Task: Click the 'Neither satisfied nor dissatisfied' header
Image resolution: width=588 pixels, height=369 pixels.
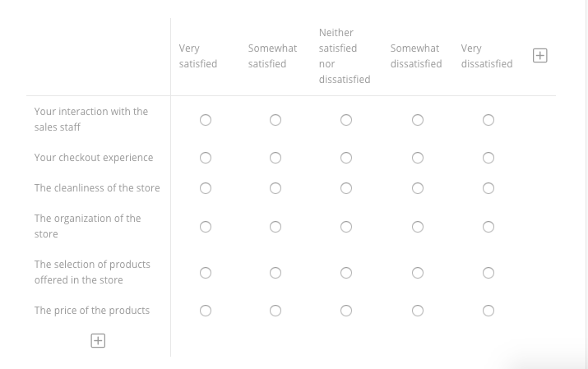Action: point(344,56)
